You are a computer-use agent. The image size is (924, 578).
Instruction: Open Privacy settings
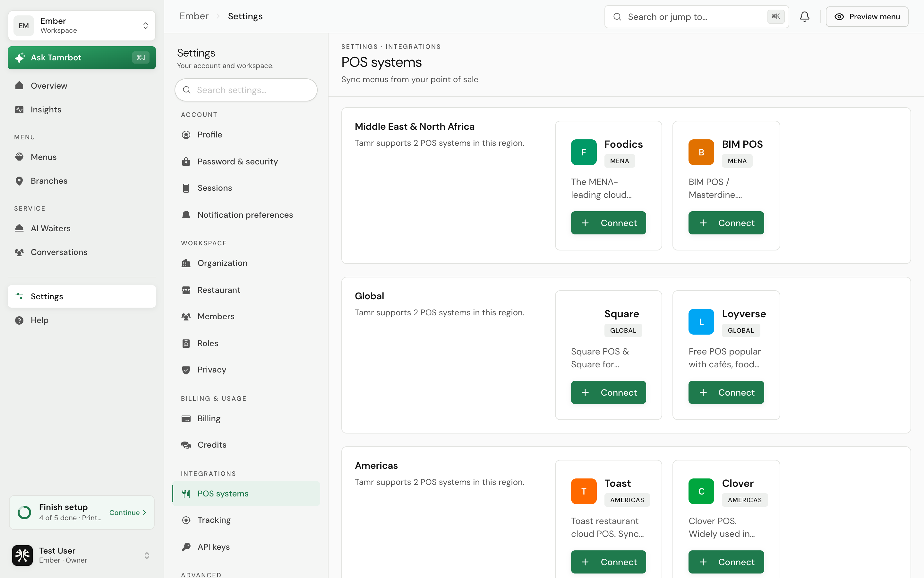tap(246, 370)
